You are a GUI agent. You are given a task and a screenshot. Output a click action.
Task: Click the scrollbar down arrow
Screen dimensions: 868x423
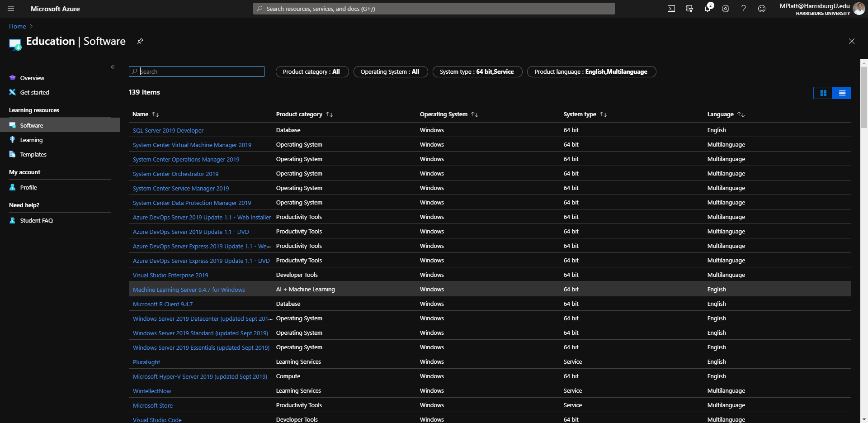(864, 419)
